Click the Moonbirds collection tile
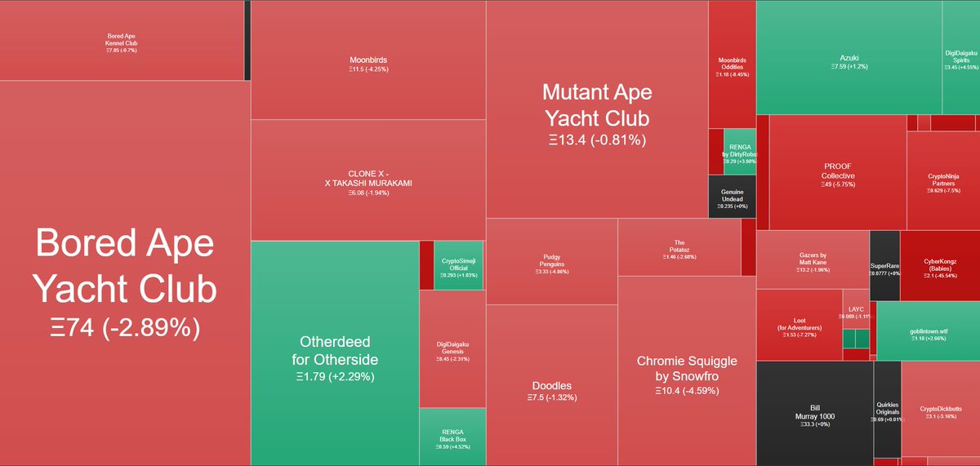The height and width of the screenshot is (466, 980). click(x=368, y=60)
